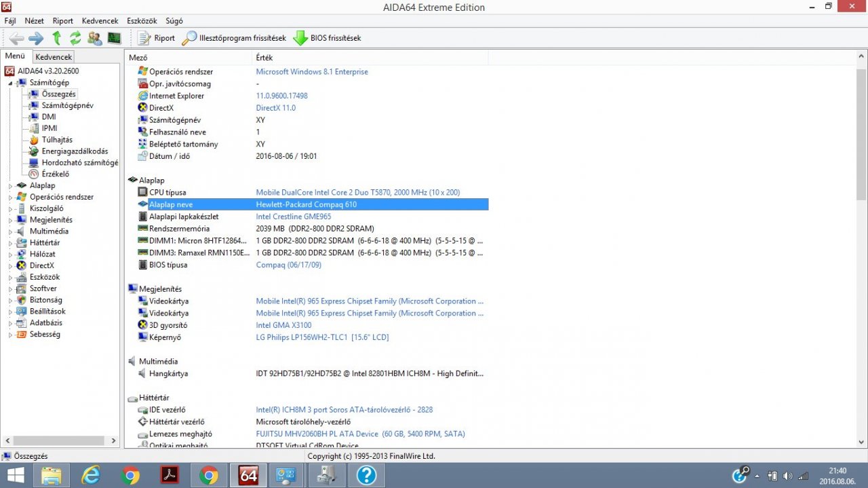Select Számítógépnév in the tree
Viewport: 868px width, 488px height.
[67, 106]
